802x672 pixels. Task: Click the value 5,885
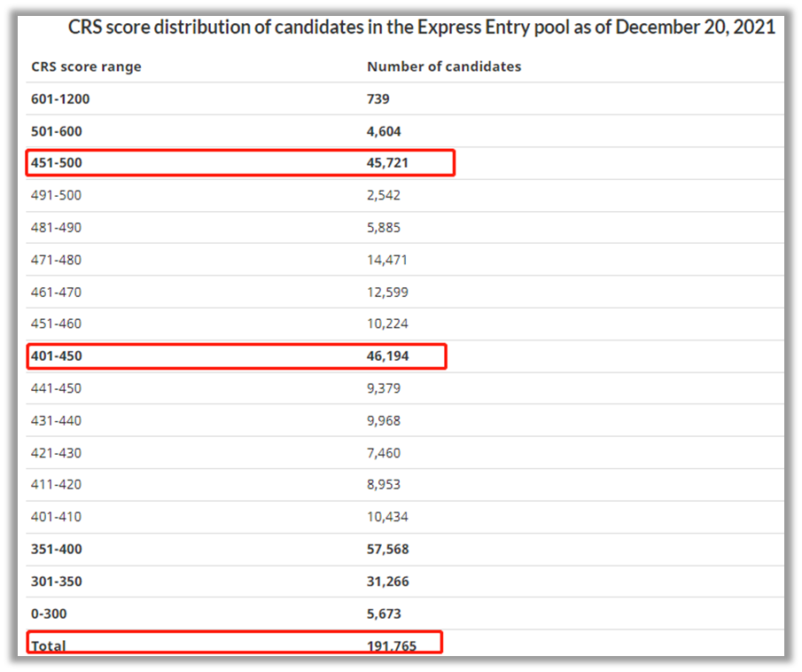tap(384, 227)
